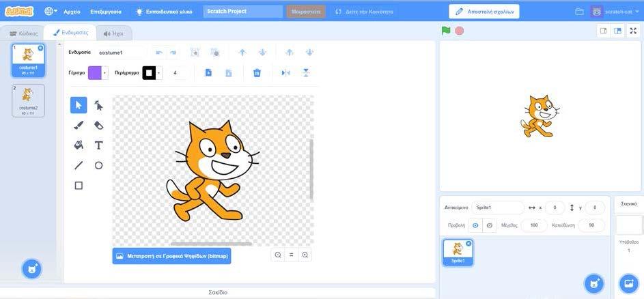Open the Fill color dropdown
The width and height of the screenshot is (644, 299).
pyautogui.click(x=104, y=72)
